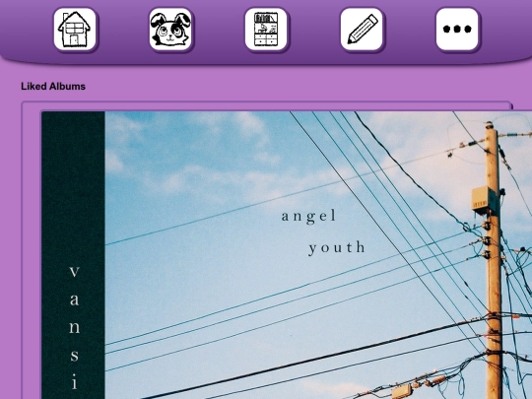Open the three-dots more menu
Viewport: 532px width, 399px height.
[457, 30]
